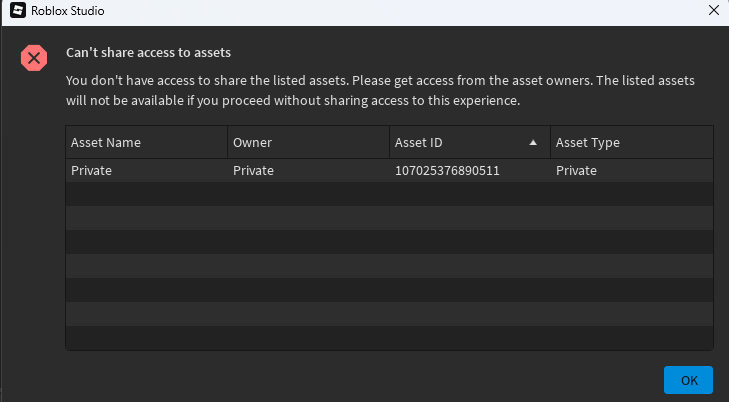This screenshot has height=402, width=729.
Task: Select asset ID 107025376890511 cell
Action: click(470, 171)
